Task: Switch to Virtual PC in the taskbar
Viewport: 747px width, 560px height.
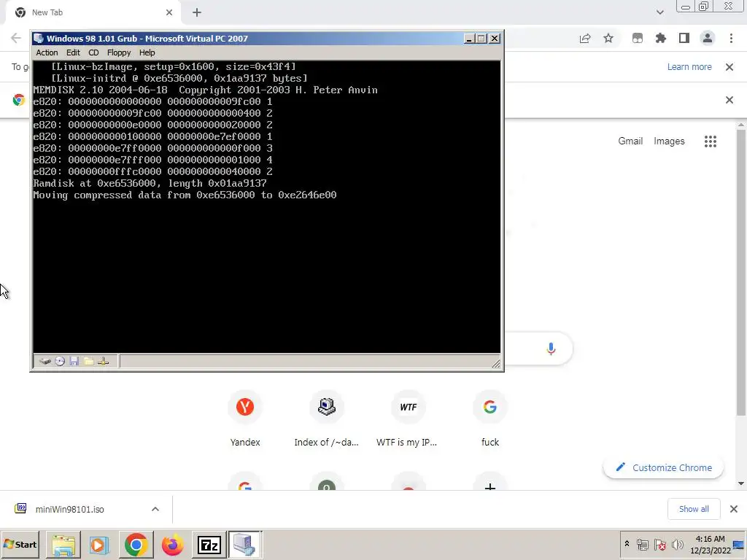Action: [245, 544]
